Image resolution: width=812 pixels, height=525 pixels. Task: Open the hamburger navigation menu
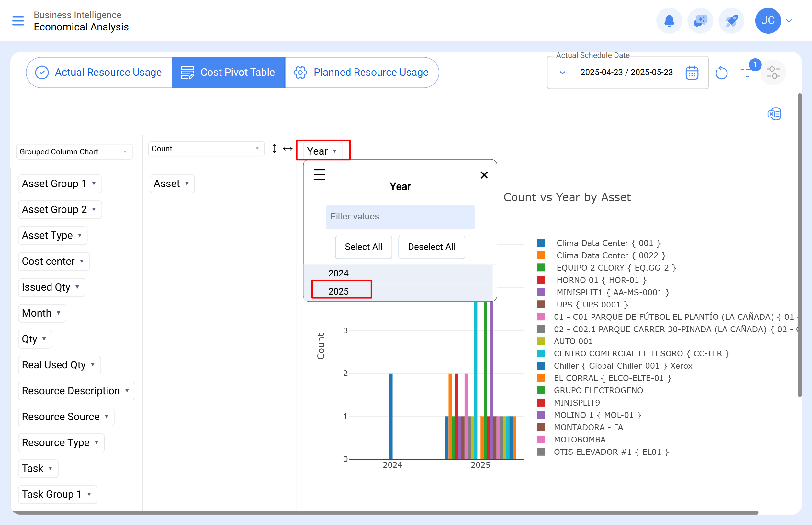pos(18,21)
